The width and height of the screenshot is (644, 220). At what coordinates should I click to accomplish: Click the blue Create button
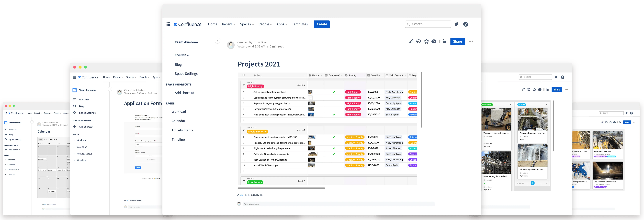click(321, 24)
